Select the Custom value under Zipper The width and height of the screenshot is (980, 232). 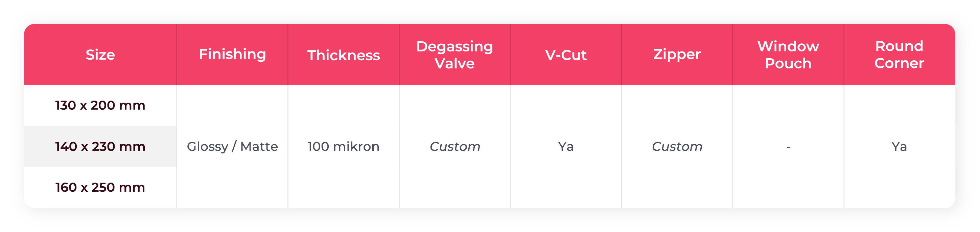pos(676,147)
